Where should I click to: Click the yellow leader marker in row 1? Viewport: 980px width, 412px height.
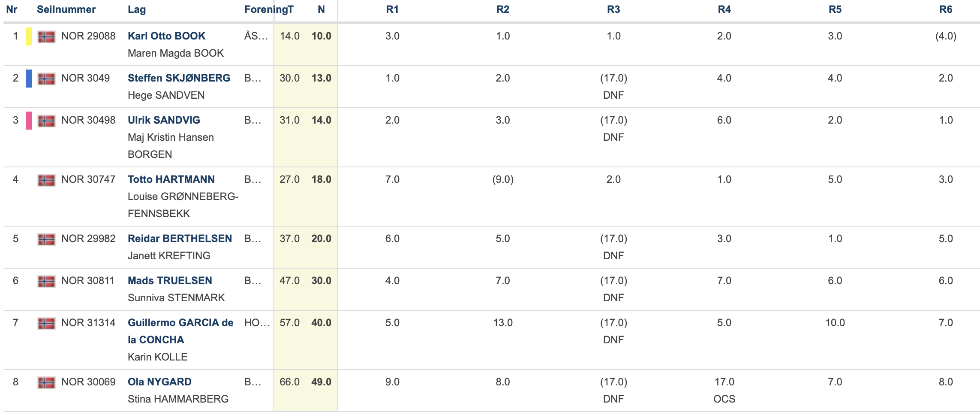[29, 36]
